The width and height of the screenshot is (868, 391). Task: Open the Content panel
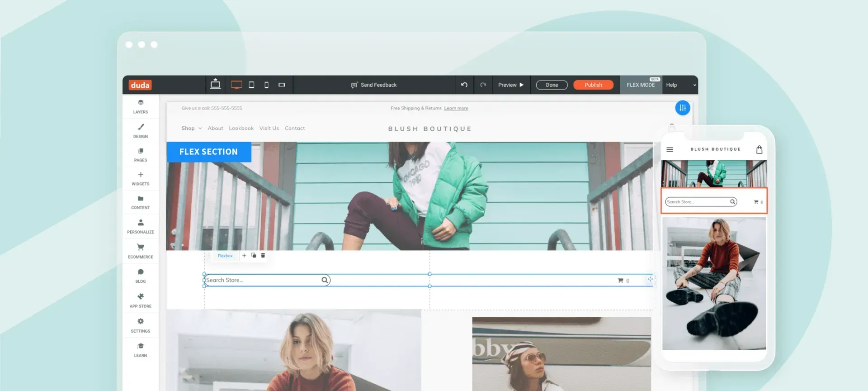coord(141,203)
